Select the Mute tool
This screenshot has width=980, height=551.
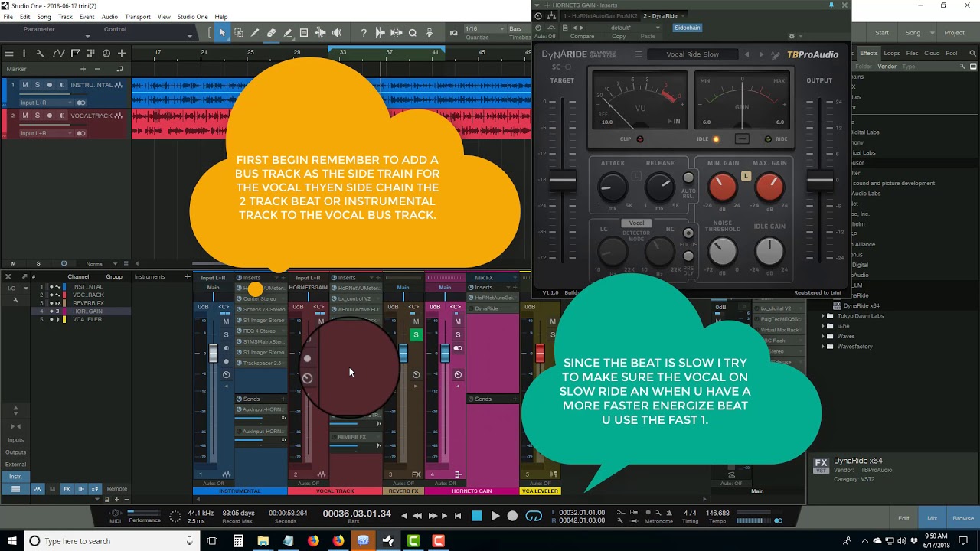point(304,33)
